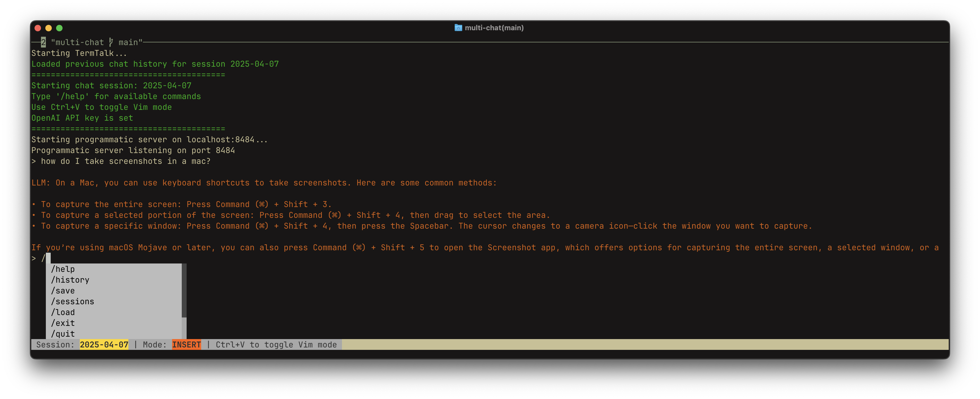The width and height of the screenshot is (980, 399).
Task: Click 'Starting TermTalk...' line
Action: tap(79, 53)
